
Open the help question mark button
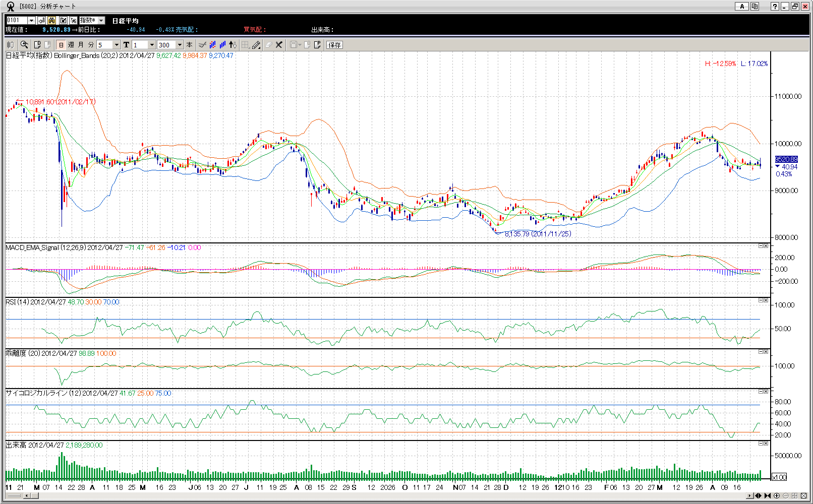775,7
